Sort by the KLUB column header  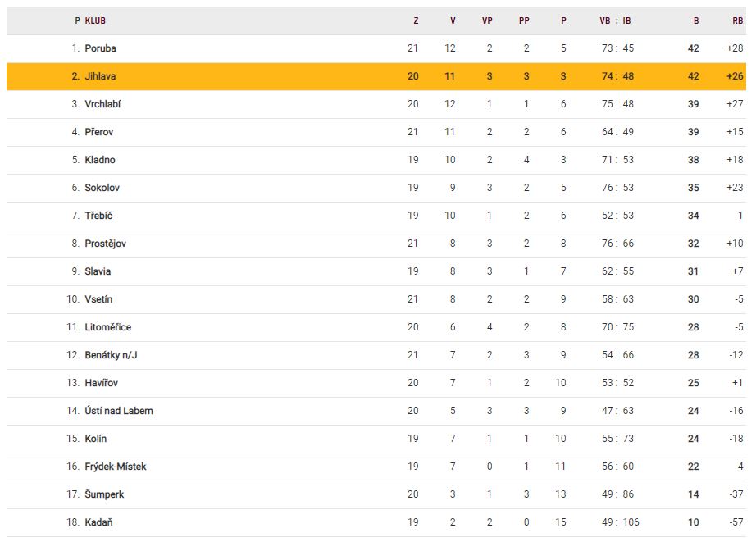95,20
